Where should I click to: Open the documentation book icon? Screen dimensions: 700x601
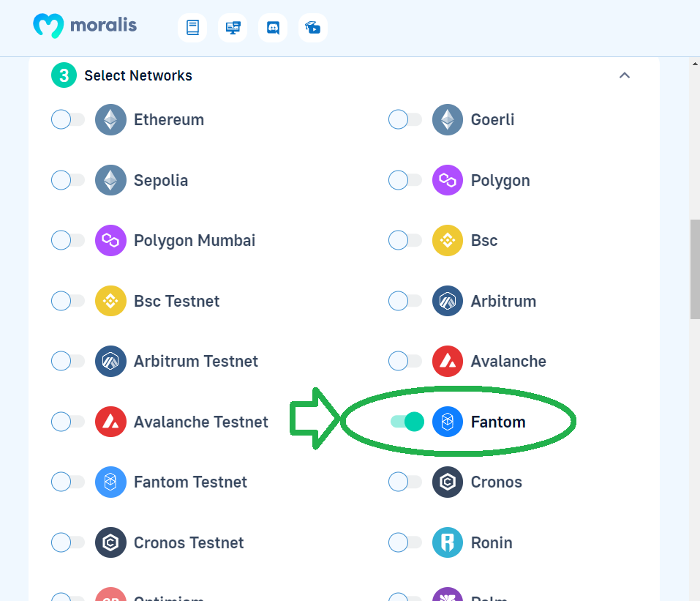click(x=192, y=28)
